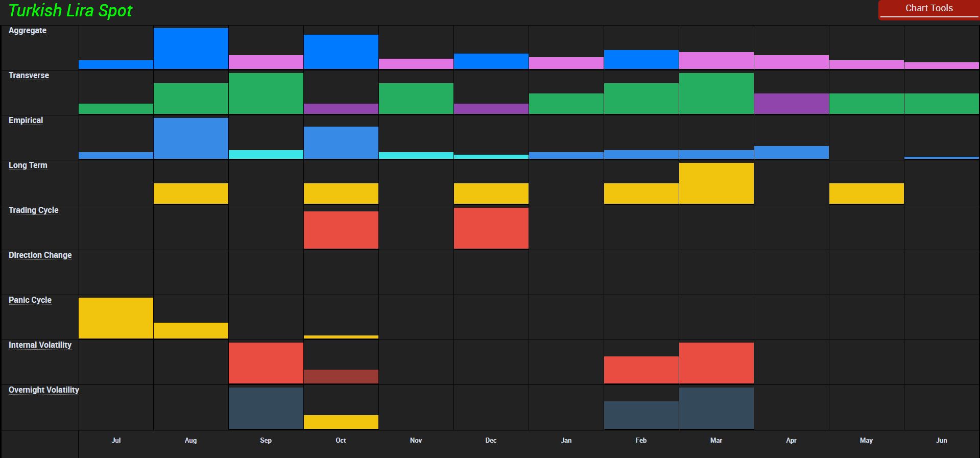
Task: Click the Oct month axis label
Action: click(x=341, y=440)
